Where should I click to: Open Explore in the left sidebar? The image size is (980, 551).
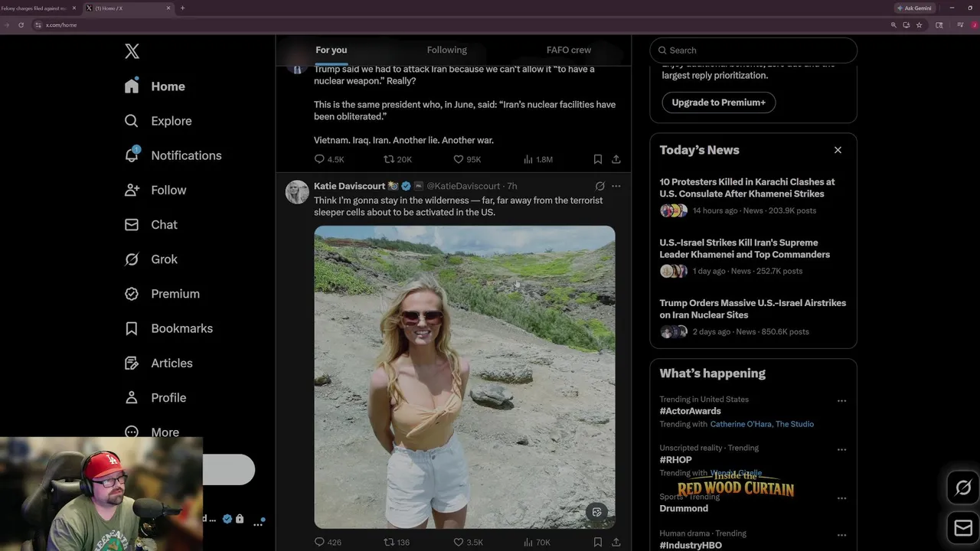pyautogui.click(x=158, y=121)
